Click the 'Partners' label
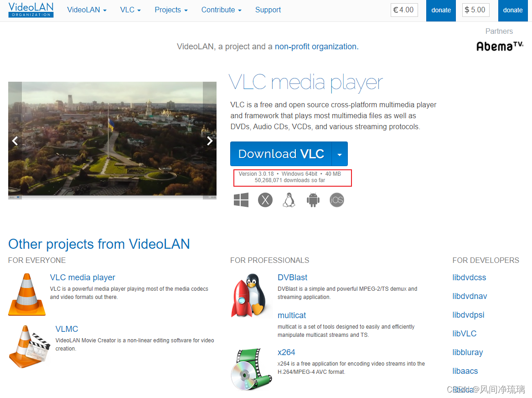This screenshot has height=398, width=532. coord(499,31)
